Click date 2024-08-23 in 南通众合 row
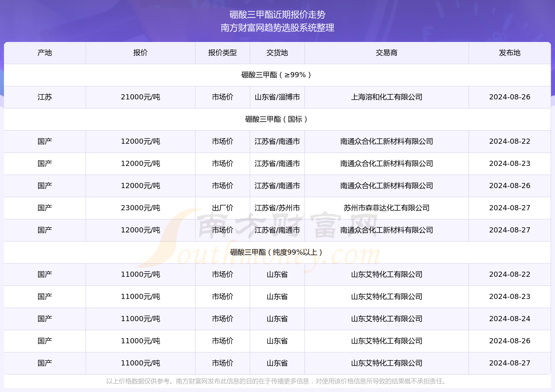The image size is (555, 392). [510, 164]
